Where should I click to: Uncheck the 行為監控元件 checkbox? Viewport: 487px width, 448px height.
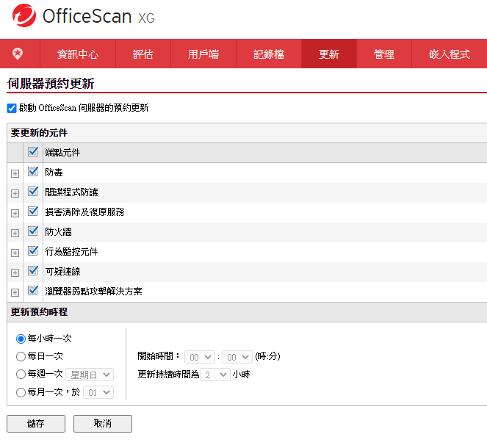point(33,251)
